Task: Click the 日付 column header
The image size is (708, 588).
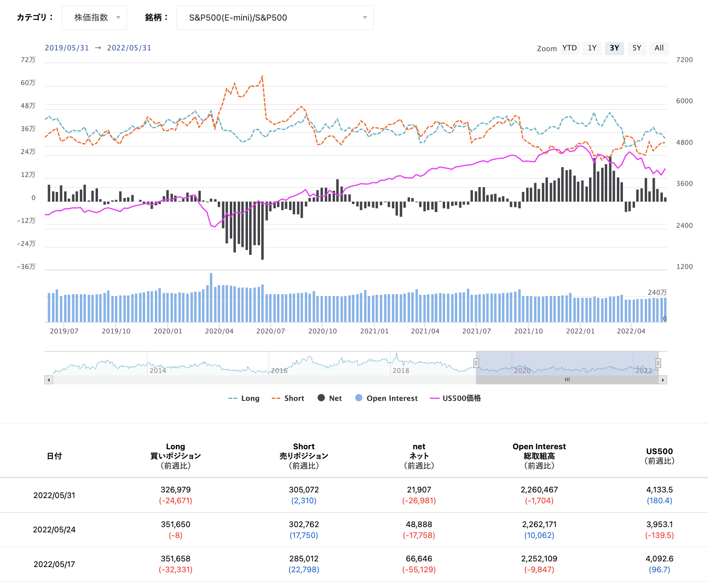Action: tap(54, 456)
